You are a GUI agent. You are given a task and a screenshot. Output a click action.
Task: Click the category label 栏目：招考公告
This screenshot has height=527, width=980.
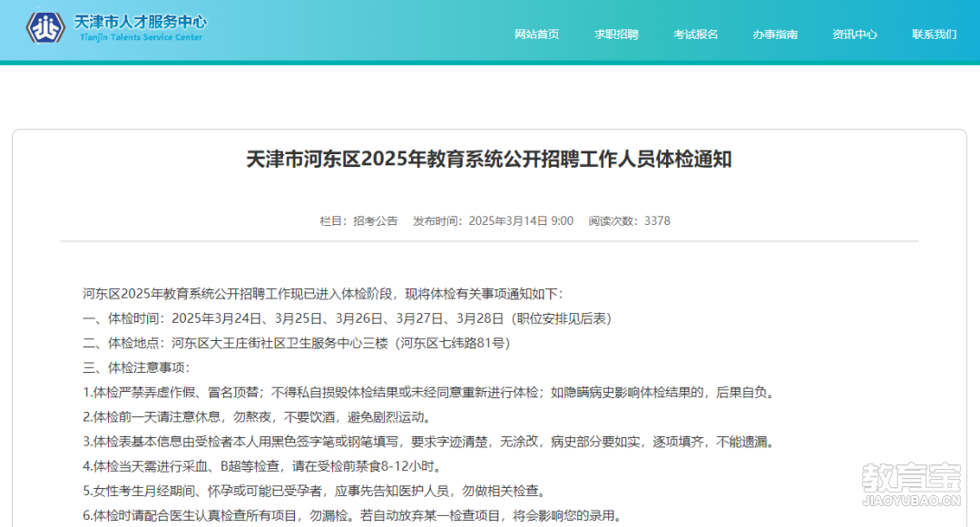[358, 221]
